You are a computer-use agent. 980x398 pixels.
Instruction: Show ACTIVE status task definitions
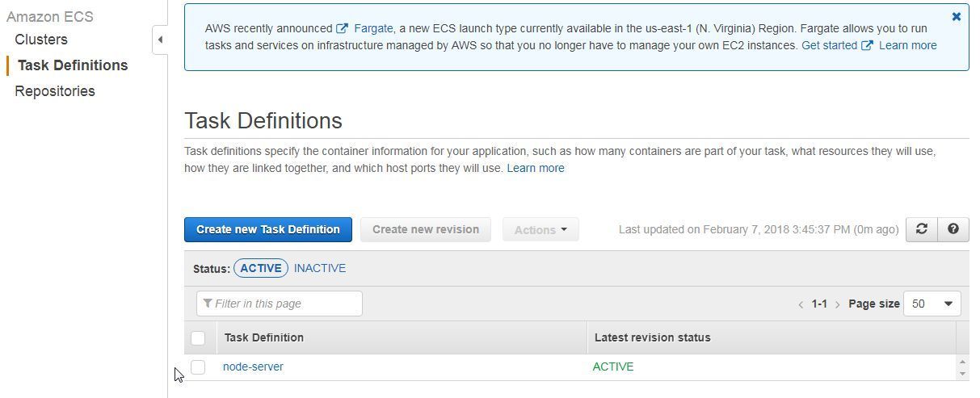[261, 268]
